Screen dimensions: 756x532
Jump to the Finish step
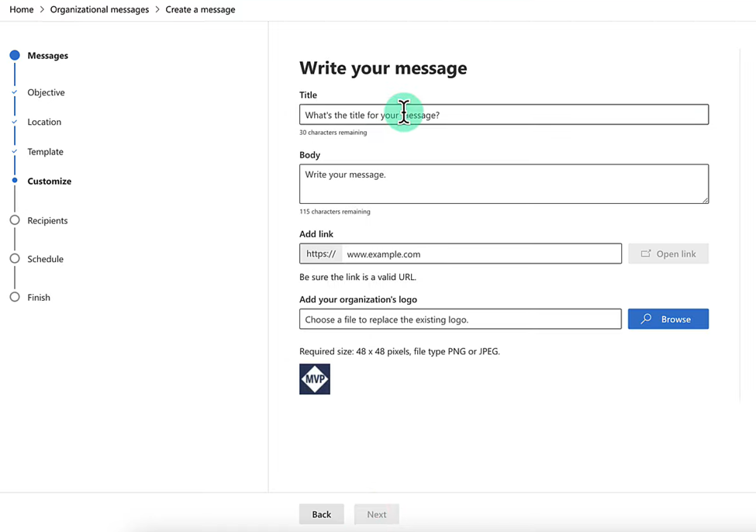(39, 298)
